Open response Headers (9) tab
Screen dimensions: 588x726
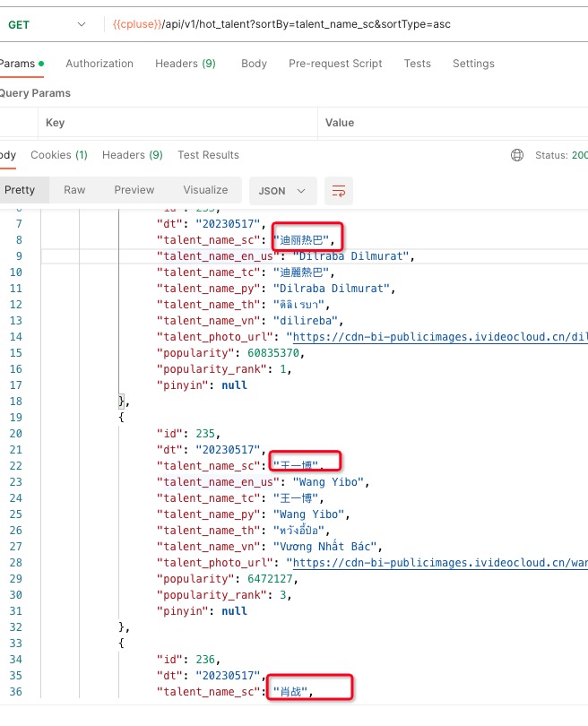point(133,155)
